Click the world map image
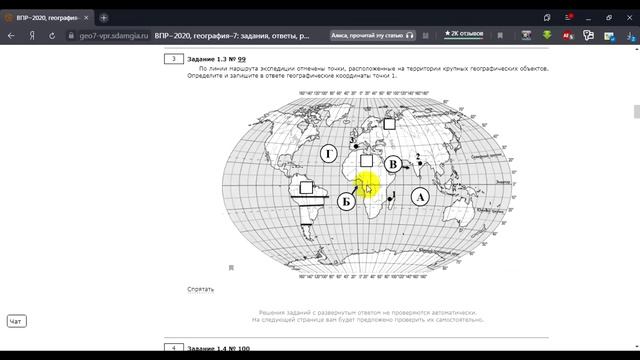The image size is (640, 360). (x=367, y=186)
